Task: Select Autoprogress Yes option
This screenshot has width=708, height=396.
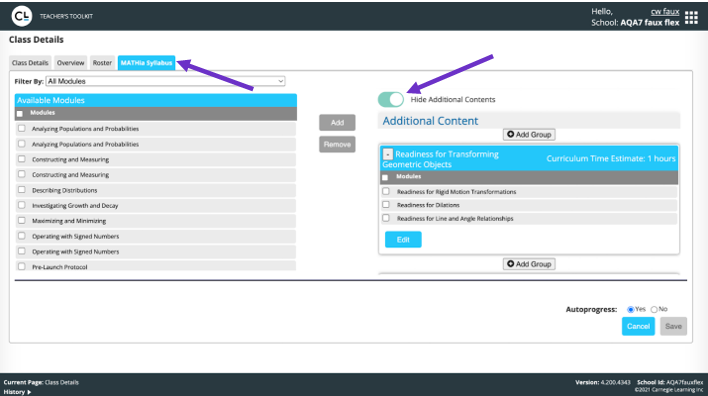Action: click(x=630, y=309)
